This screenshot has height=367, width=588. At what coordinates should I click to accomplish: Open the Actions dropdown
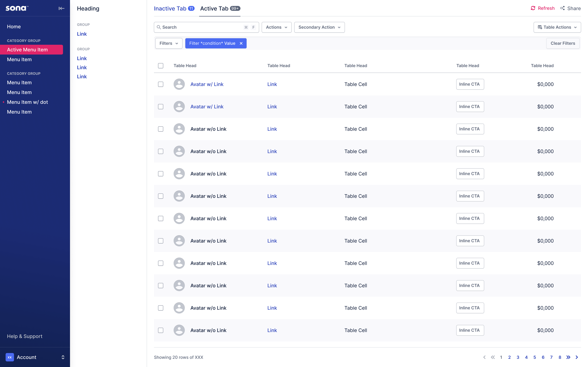pyautogui.click(x=276, y=27)
